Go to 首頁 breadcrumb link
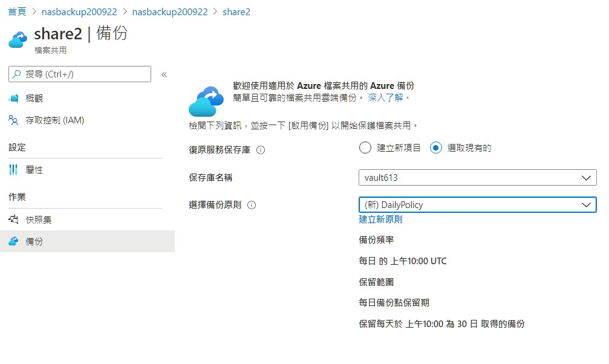609x364 pixels. click(17, 11)
